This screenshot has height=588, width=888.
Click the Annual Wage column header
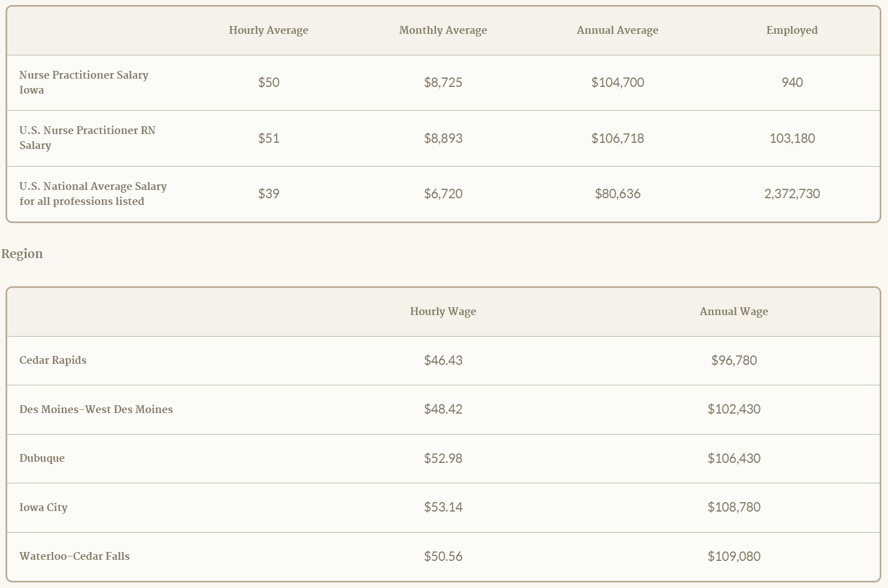(x=734, y=312)
